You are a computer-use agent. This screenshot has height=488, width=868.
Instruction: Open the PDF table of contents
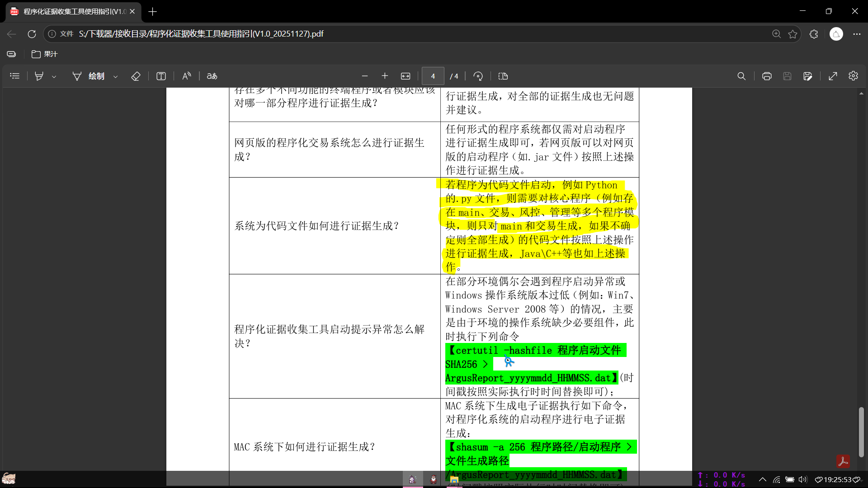coord(15,76)
